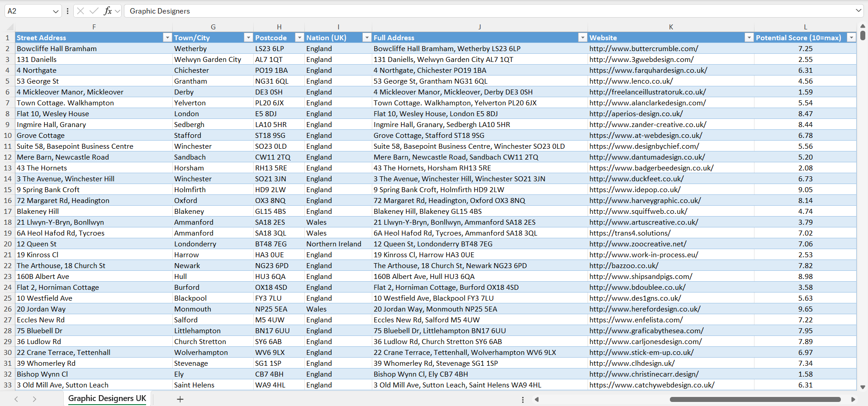Select score cell '1.58'
The width and height of the screenshot is (868, 406).
(x=805, y=374)
